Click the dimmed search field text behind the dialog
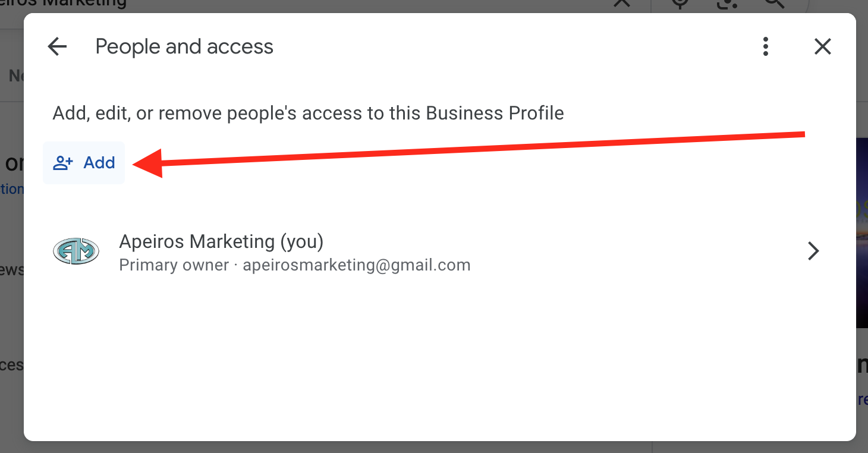Screen dimensions: 868x453 pyautogui.click(x=71, y=4)
